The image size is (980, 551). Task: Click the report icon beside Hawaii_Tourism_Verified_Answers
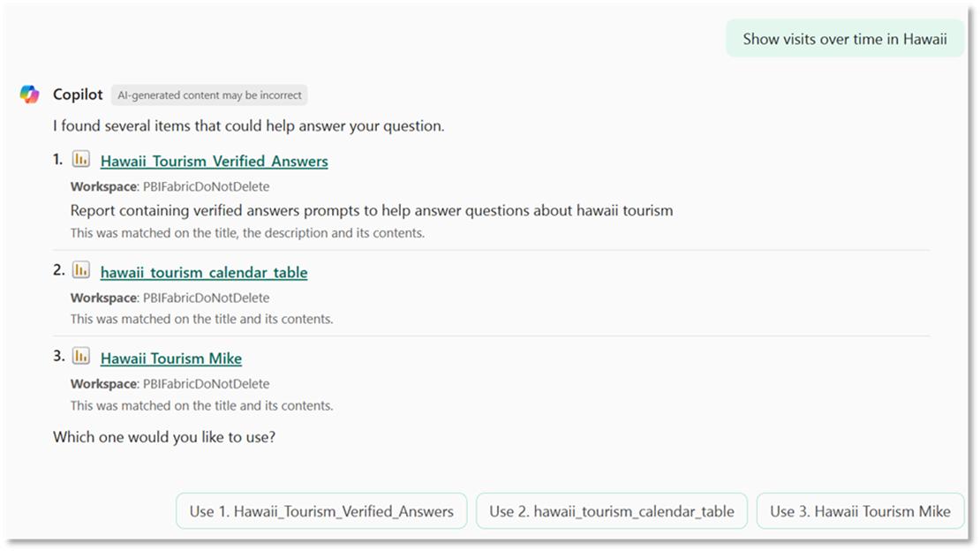(x=80, y=159)
